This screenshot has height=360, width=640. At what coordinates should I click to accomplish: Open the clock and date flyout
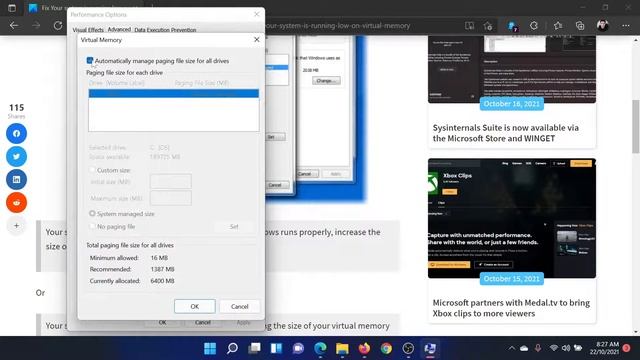tap(604, 348)
